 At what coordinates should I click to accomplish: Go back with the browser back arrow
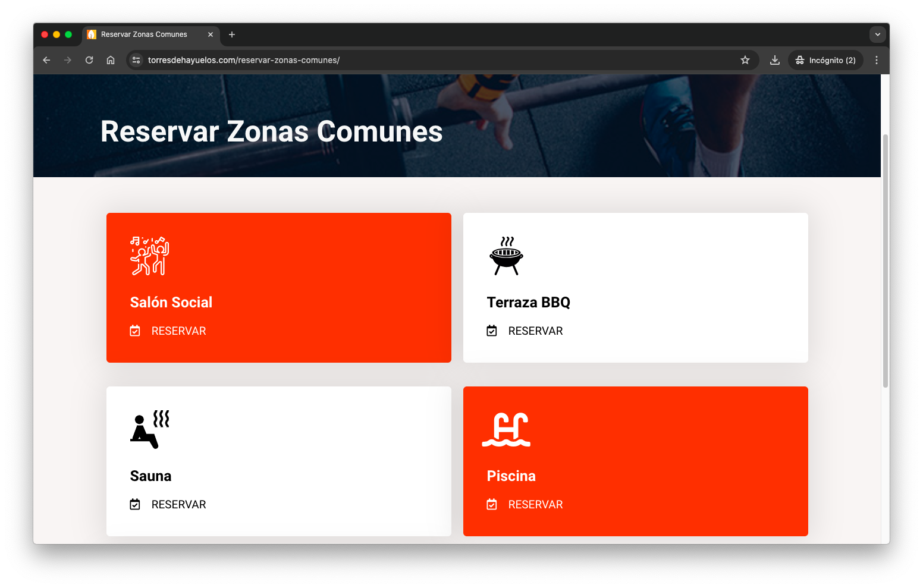pyautogui.click(x=46, y=60)
